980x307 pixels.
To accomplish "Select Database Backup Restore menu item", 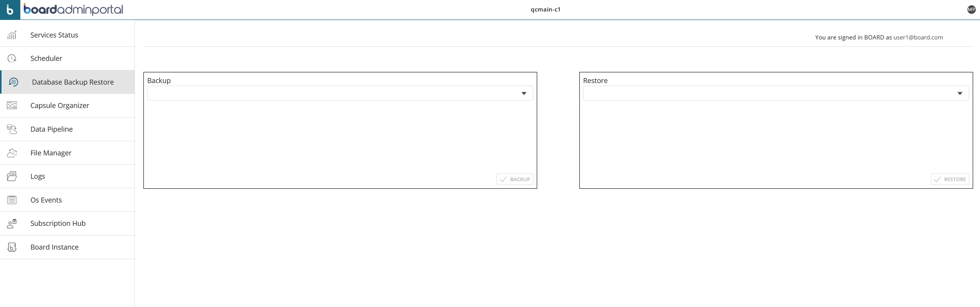I will point(67,82).
